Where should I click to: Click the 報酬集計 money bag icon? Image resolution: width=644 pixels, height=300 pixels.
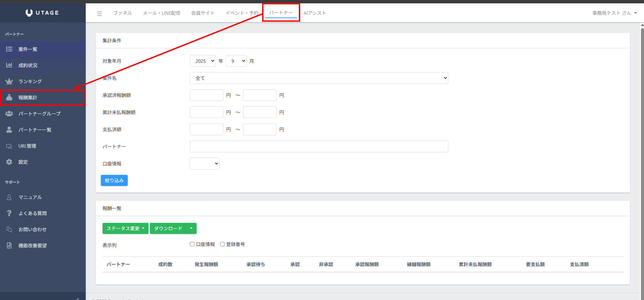[9, 97]
